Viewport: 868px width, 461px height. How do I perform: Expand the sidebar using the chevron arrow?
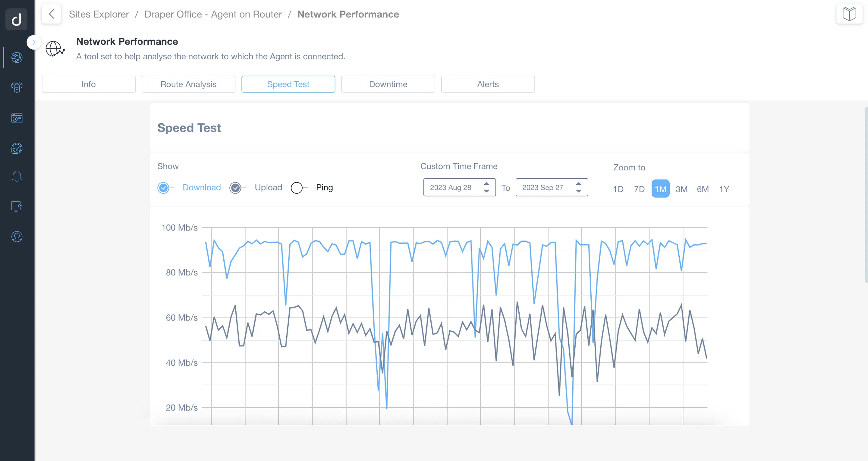(34, 42)
